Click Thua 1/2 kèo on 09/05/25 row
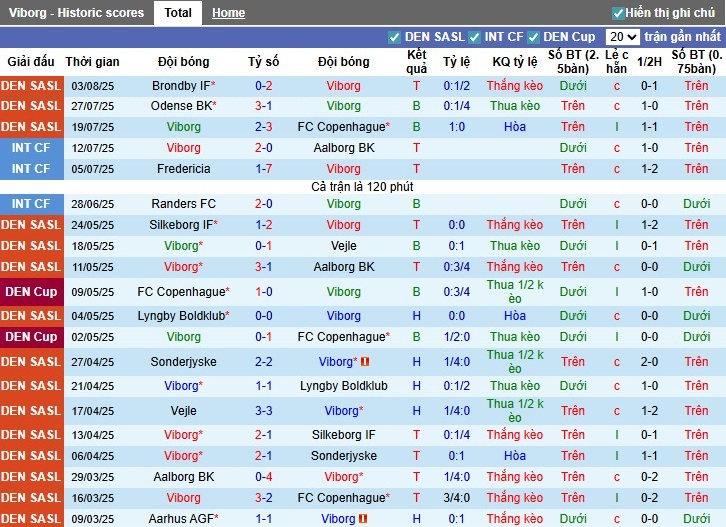Image resolution: width=726 pixels, height=527 pixels. (514, 292)
